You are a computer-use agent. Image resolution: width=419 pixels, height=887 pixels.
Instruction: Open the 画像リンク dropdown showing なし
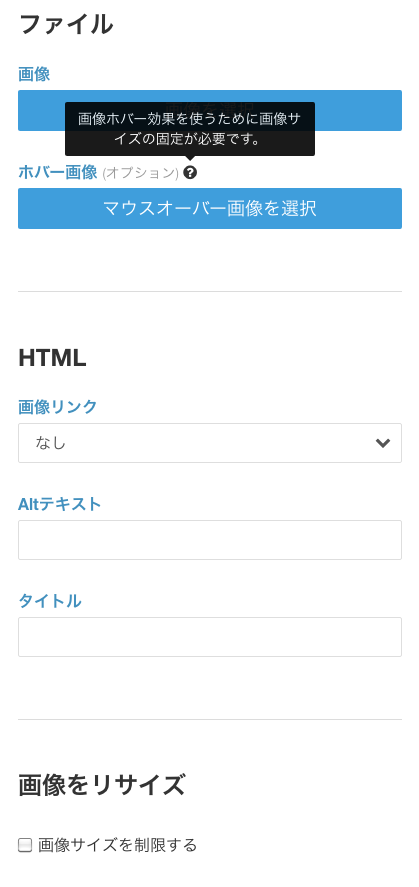(x=210, y=443)
